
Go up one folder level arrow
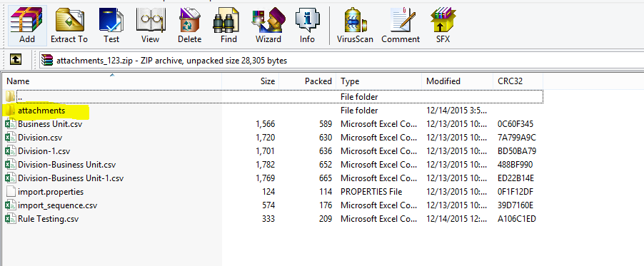coord(15,61)
